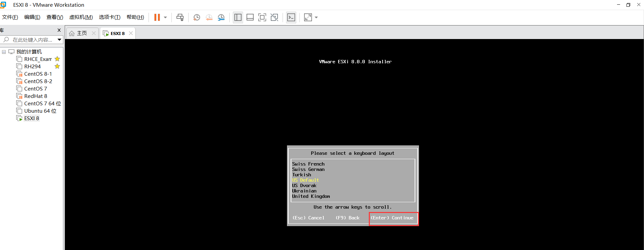The height and width of the screenshot is (250, 644).
Task: Open the console view icon
Action: pyautogui.click(x=291, y=17)
